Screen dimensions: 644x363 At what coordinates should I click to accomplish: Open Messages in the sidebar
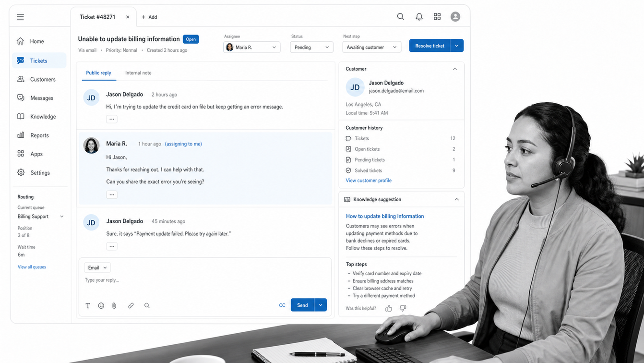point(39,98)
